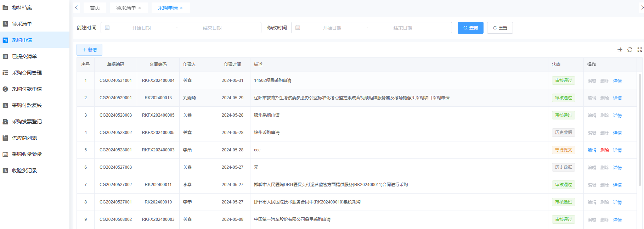Go to 采购付款申请 in sidebar
644x229 pixels.
point(27,89)
